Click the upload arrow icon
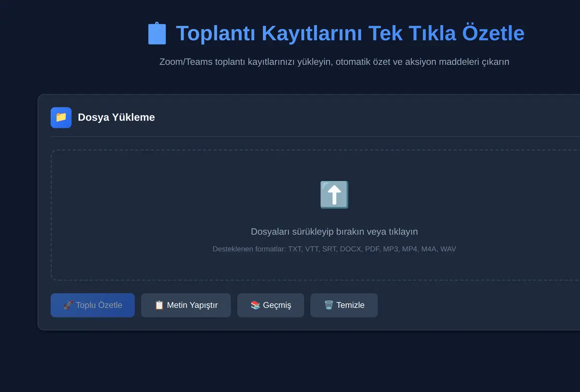580x392 pixels. (x=334, y=195)
